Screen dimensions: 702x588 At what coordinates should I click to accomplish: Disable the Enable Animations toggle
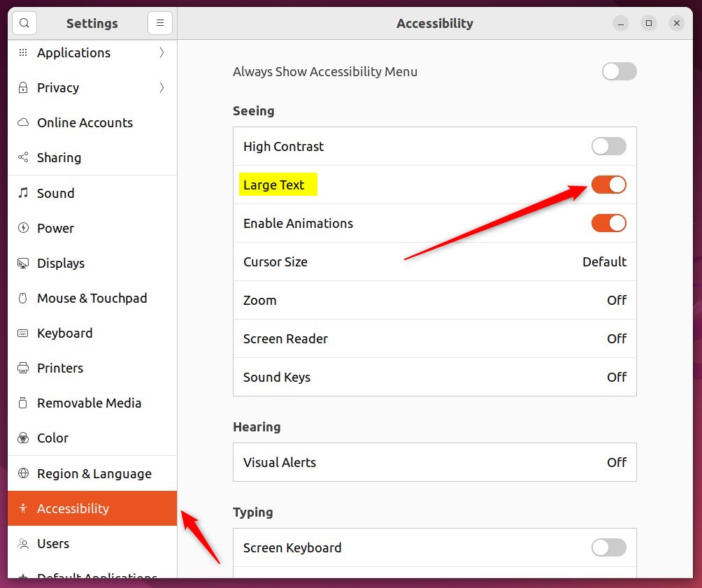click(608, 224)
